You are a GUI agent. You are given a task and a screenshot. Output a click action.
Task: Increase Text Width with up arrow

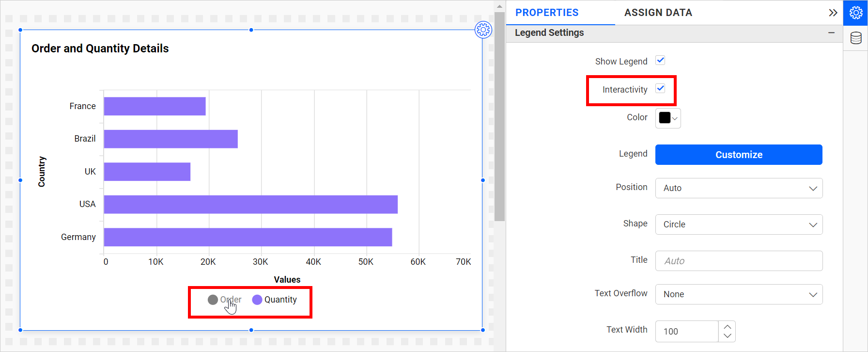tap(727, 326)
